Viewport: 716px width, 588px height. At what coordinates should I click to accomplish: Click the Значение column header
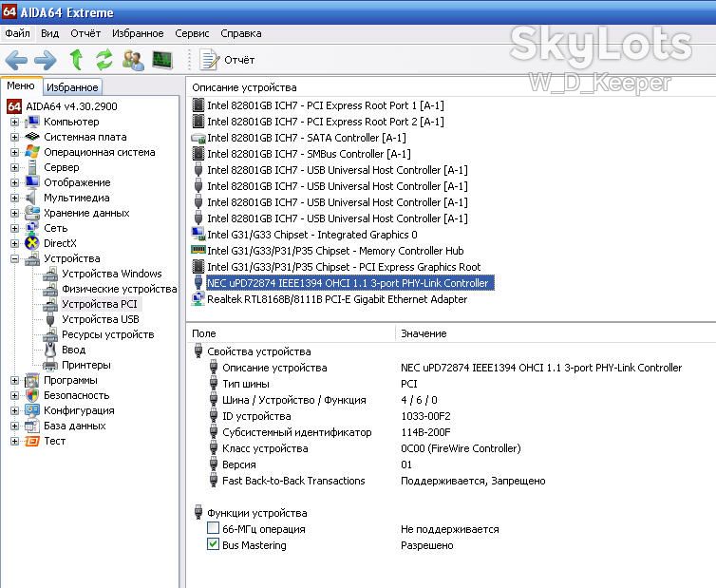556,333
